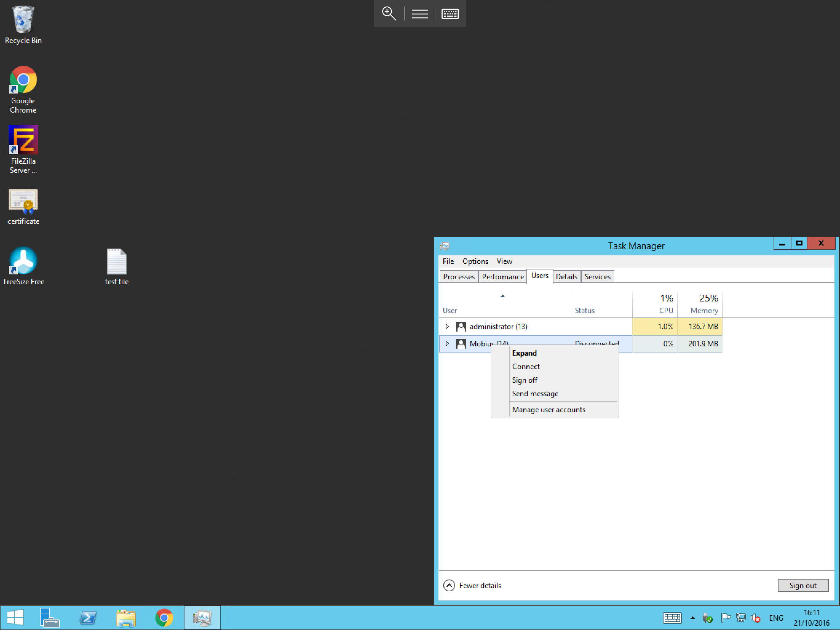
Task: Click Connect option in context menu
Action: [526, 366]
